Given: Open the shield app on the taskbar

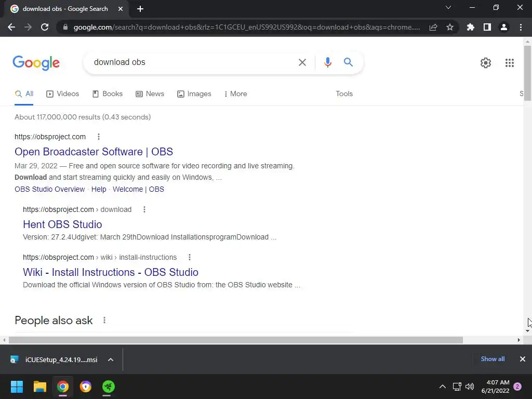Looking at the screenshot, I should [x=86, y=387].
